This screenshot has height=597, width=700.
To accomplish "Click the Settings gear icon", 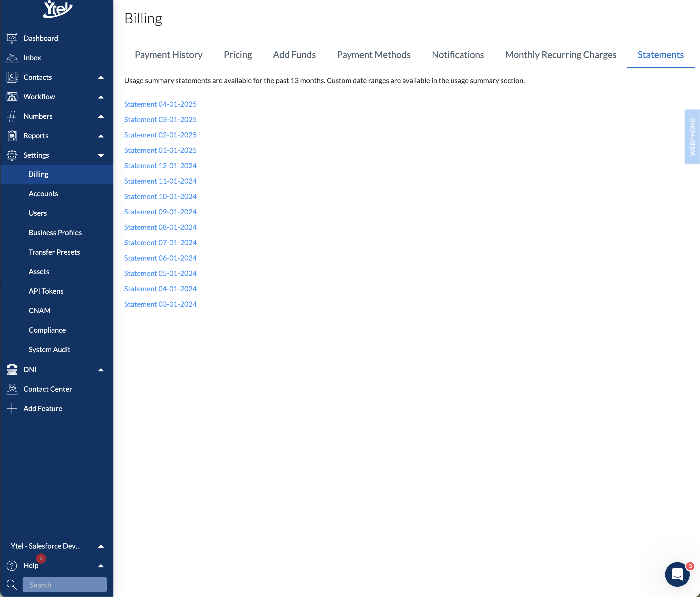I will pyautogui.click(x=12, y=155).
